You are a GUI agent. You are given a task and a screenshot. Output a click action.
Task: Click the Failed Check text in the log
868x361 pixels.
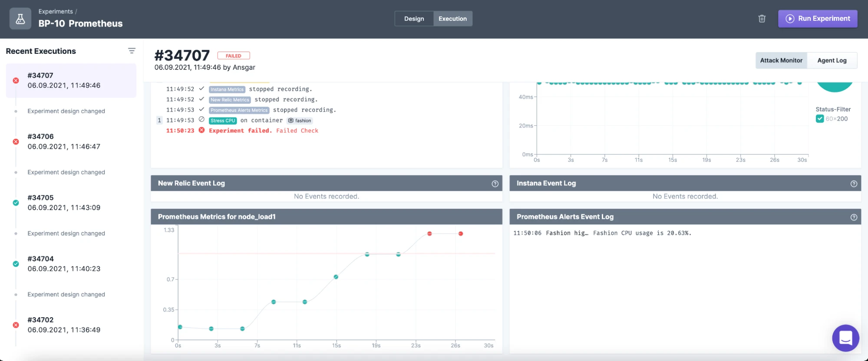(297, 131)
